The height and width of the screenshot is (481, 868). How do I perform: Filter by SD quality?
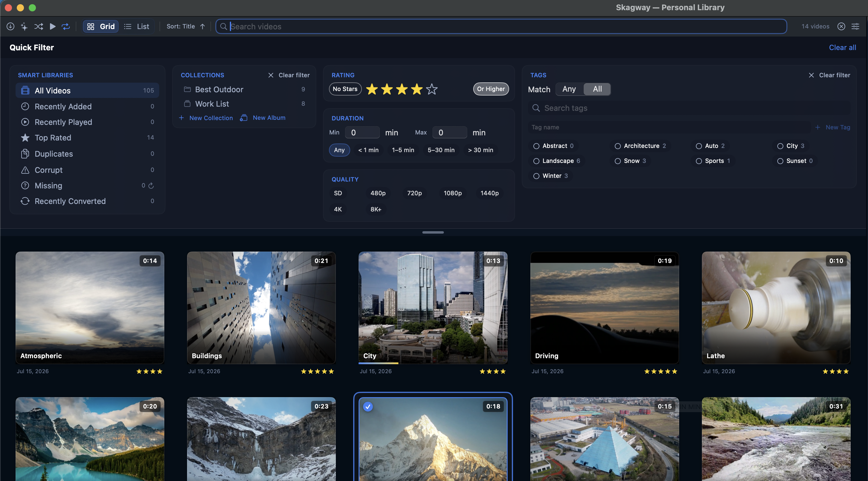[x=338, y=193]
